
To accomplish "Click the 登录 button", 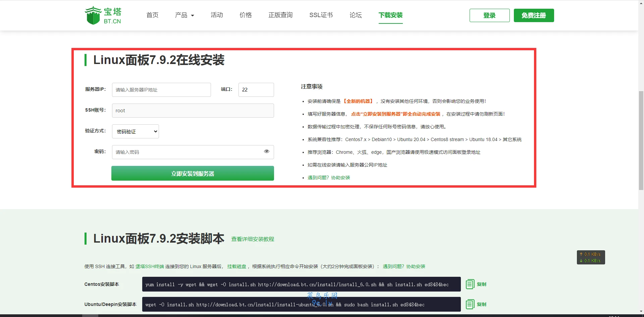I will coord(489,15).
